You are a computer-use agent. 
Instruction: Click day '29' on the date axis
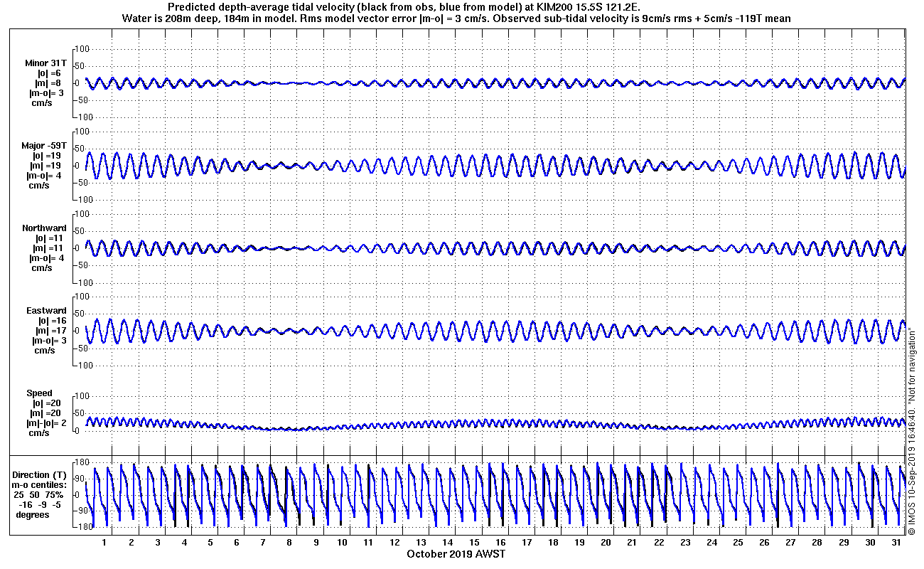843,542
